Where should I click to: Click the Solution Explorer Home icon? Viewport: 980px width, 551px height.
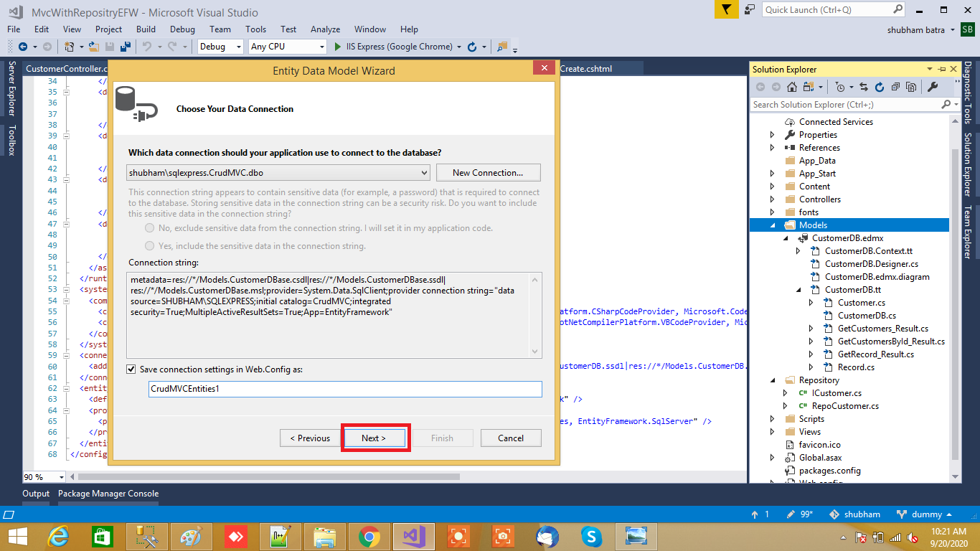click(792, 87)
